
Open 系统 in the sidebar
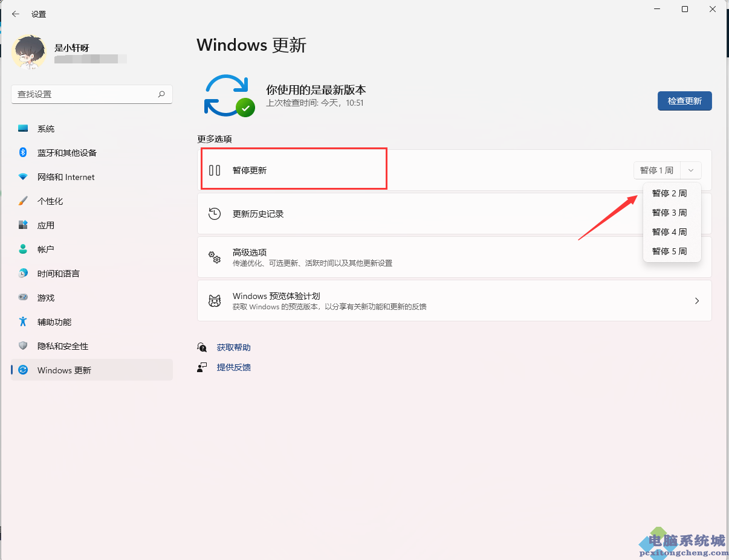92,129
